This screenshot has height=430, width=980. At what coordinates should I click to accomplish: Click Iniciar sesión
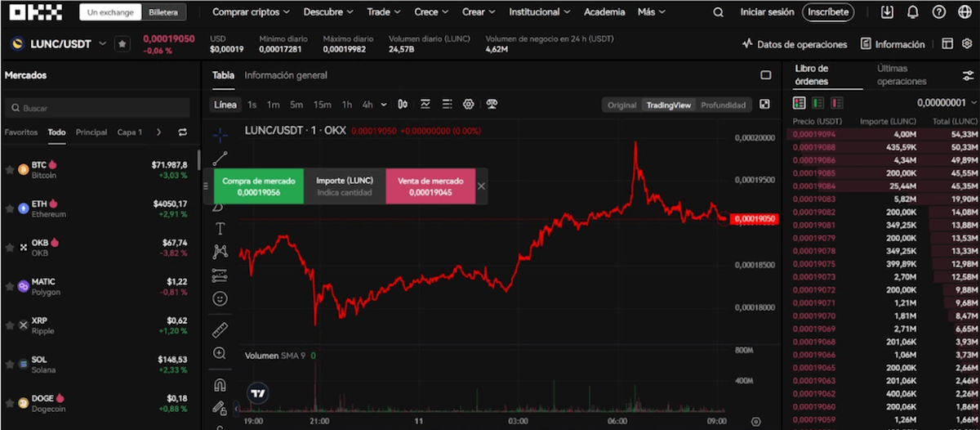(767, 12)
